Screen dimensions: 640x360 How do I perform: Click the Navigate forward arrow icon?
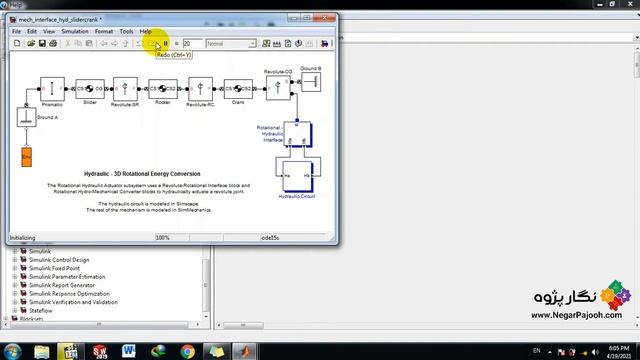click(114, 43)
